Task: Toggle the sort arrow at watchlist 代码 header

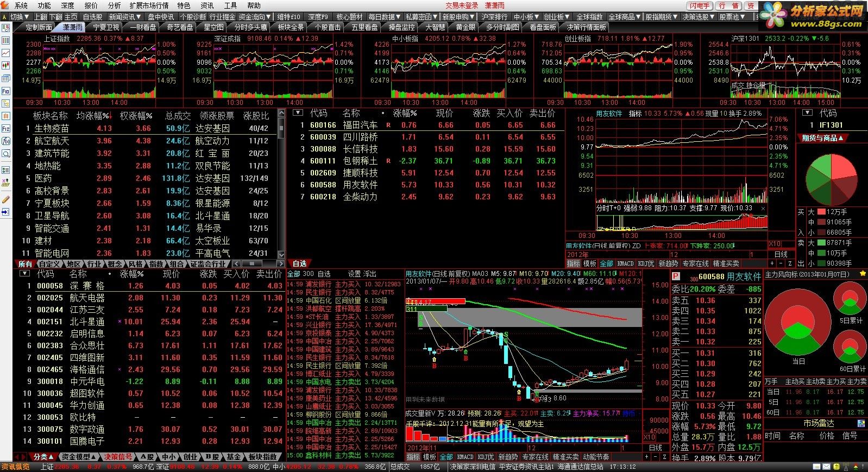Action: click(297, 113)
